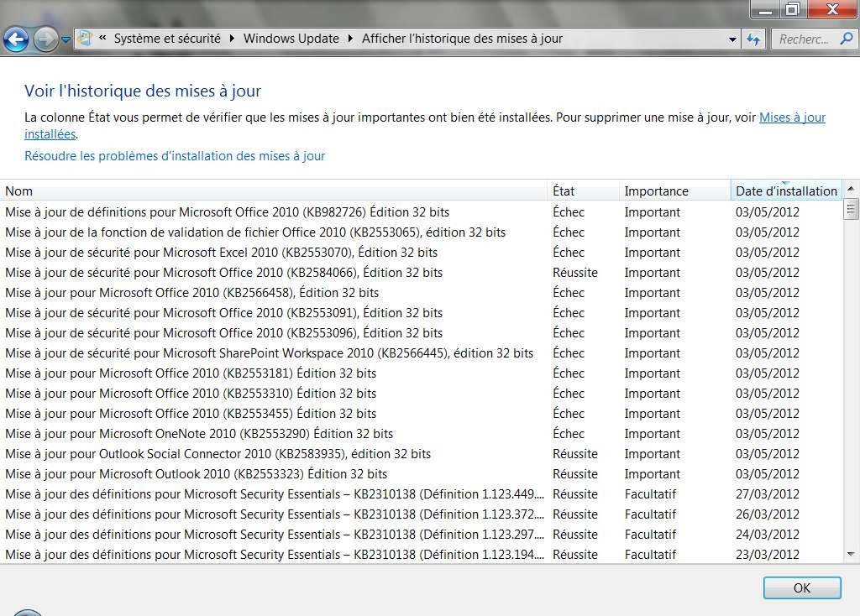Open the Mises à jour installées link
The image size is (860, 616).
[x=792, y=117]
